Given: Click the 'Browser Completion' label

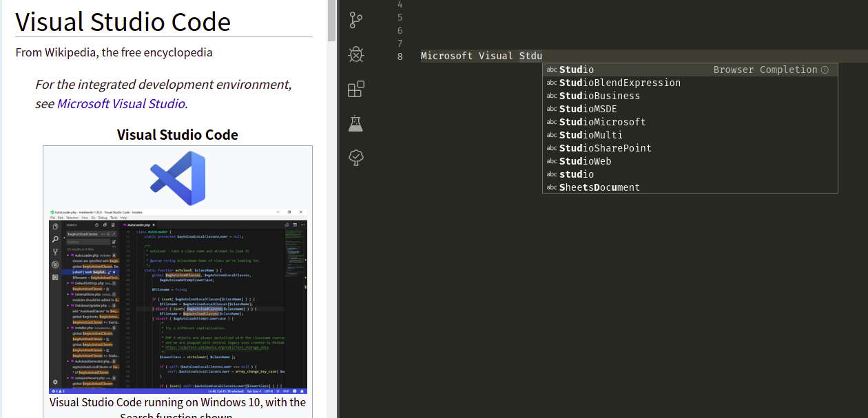Looking at the screenshot, I should (x=765, y=70).
